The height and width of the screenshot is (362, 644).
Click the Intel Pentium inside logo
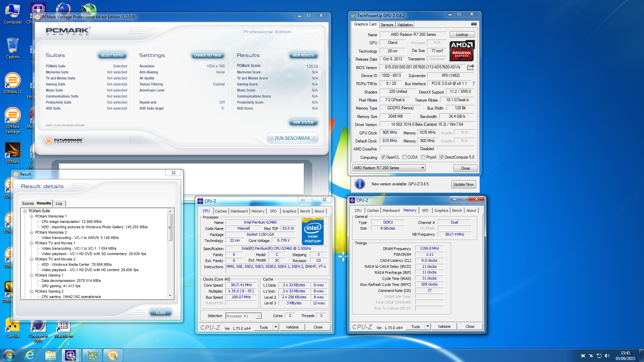click(313, 231)
